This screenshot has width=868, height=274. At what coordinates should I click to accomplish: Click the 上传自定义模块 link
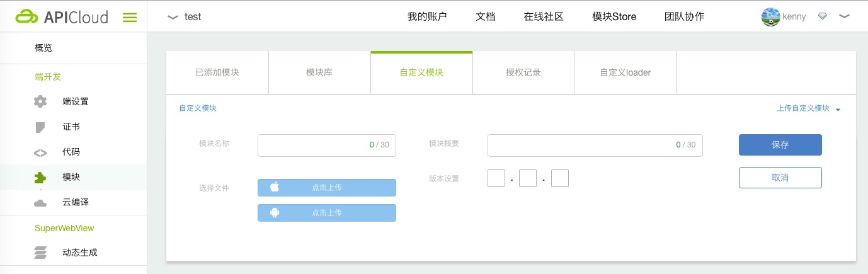pos(803,108)
